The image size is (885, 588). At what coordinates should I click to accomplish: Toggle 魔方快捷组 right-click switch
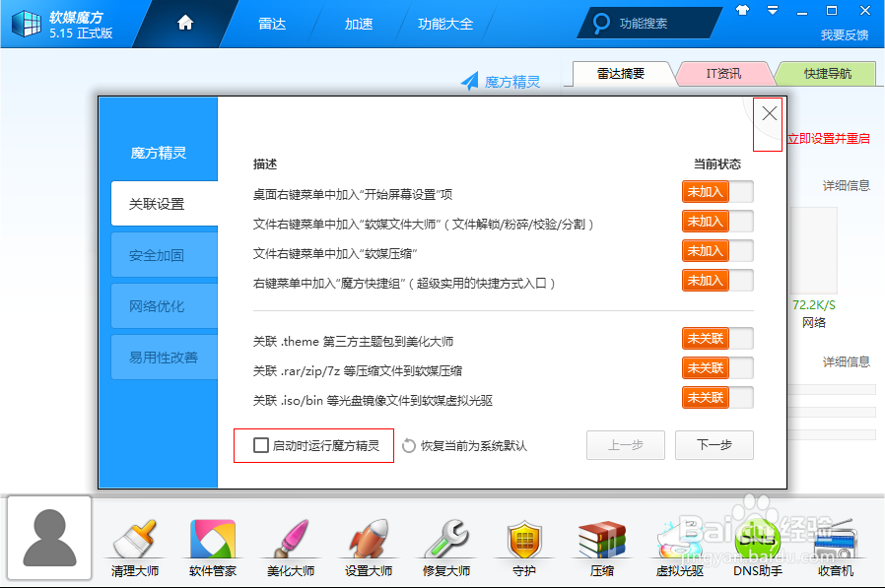[717, 280]
